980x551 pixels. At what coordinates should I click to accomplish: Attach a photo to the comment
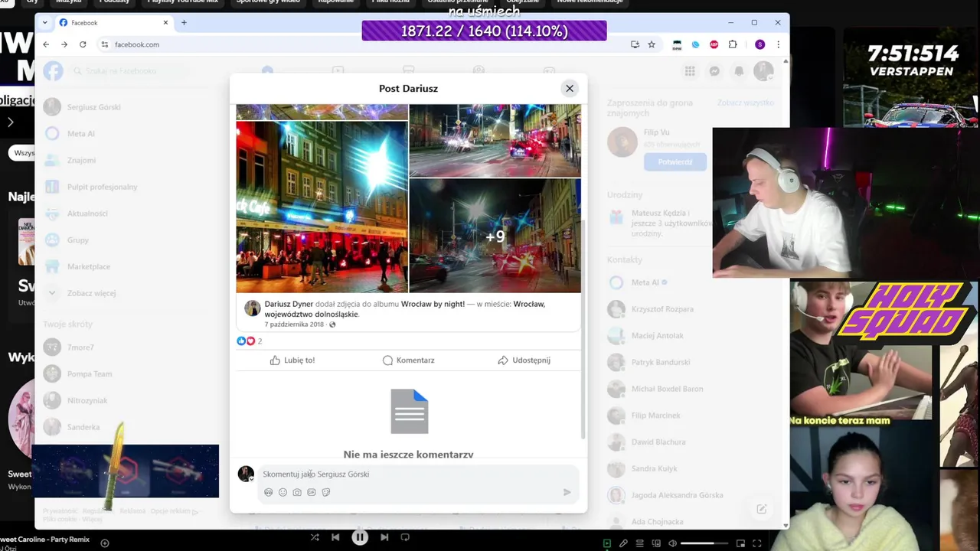297,492
